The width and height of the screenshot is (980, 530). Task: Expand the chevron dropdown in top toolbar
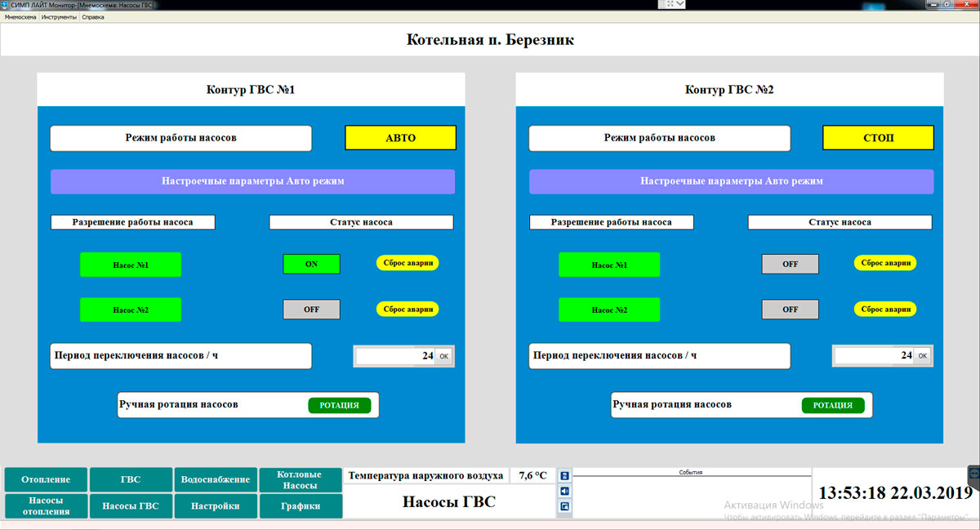coord(680,4)
